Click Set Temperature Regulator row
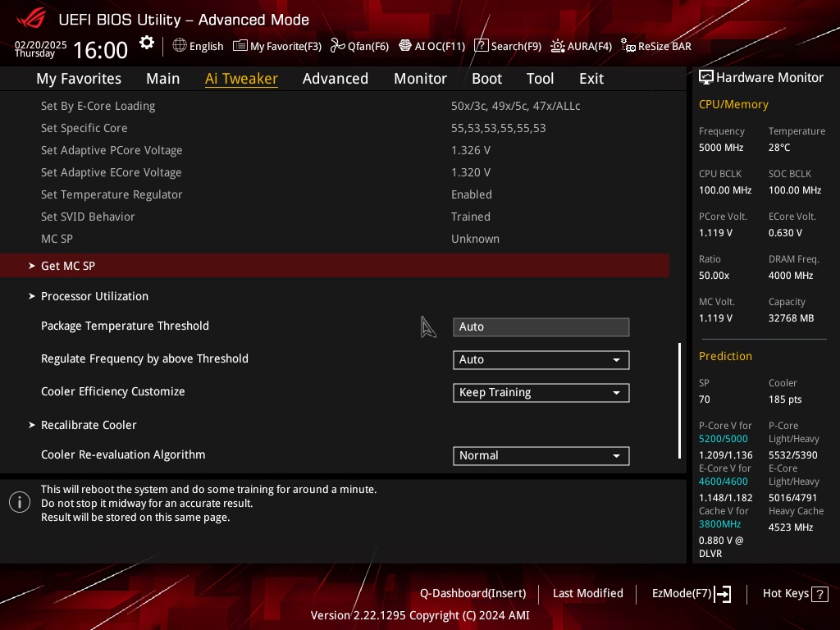Image resolution: width=840 pixels, height=630 pixels. [x=335, y=194]
